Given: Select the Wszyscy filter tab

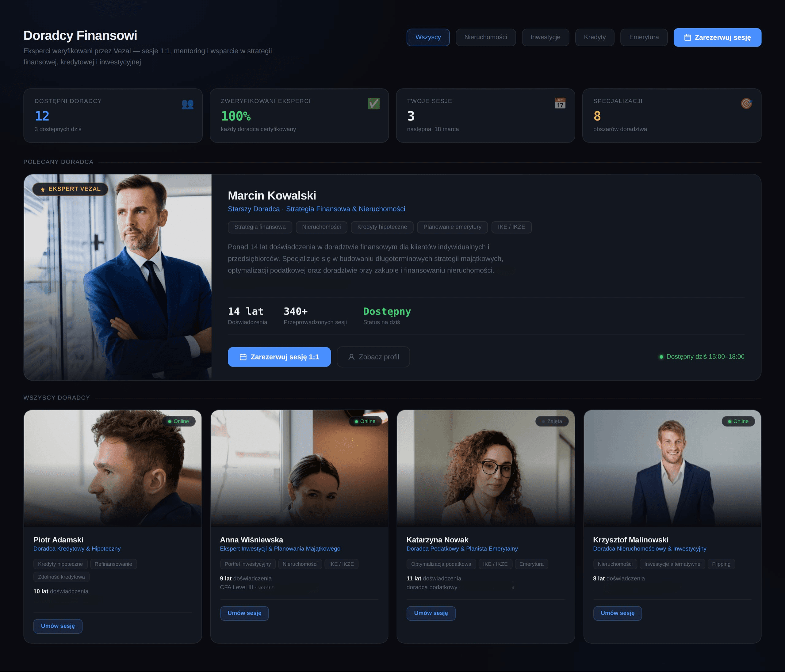Looking at the screenshot, I should [428, 37].
